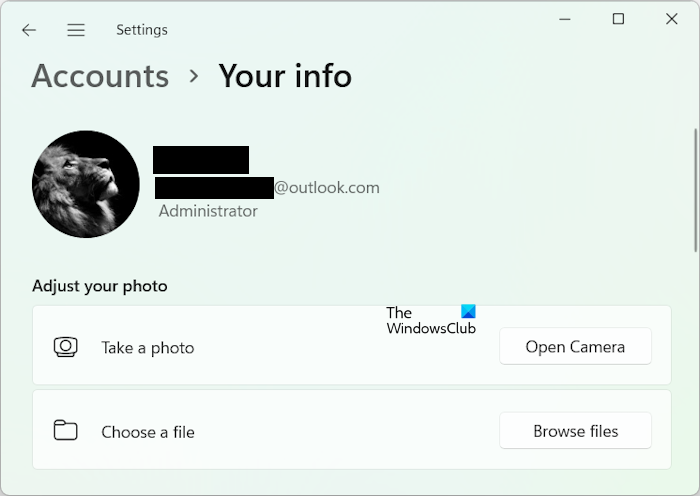Click the breadcrumb chevron separator
The image size is (700, 496).
click(x=194, y=76)
